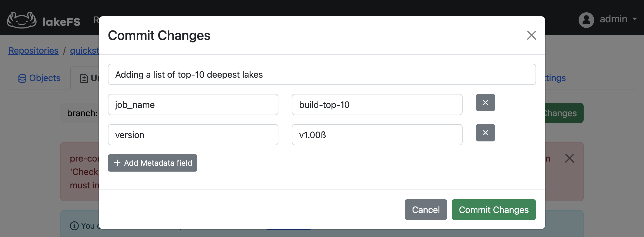Image resolution: width=644 pixels, height=237 pixels.
Task: Remove the version metadata field
Action: coord(485,133)
